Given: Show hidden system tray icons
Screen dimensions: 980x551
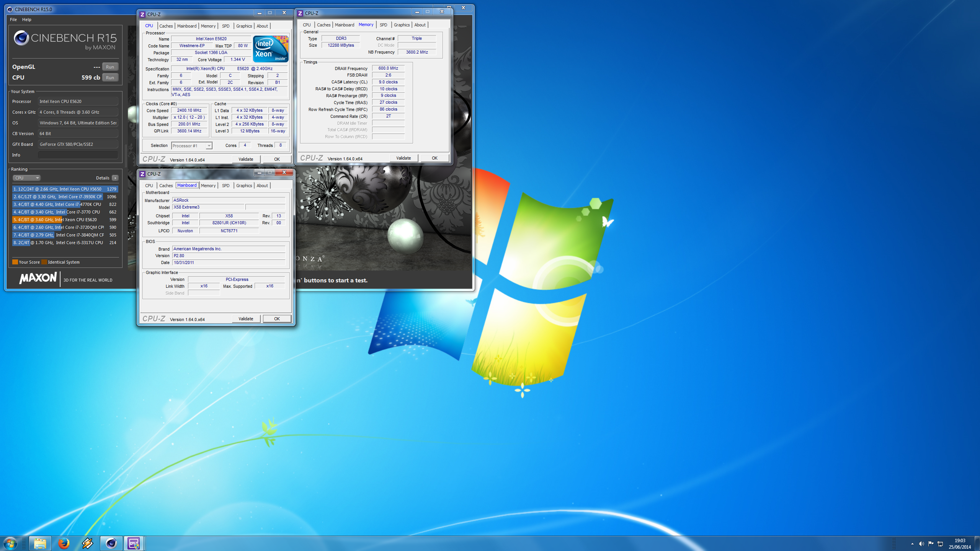Looking at the screenshot, I should pos(912,544).
